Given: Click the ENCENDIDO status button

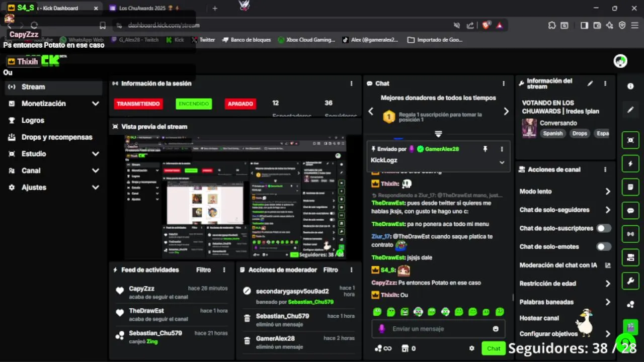Looking at the screenshot, I should (x=194, y=104).
